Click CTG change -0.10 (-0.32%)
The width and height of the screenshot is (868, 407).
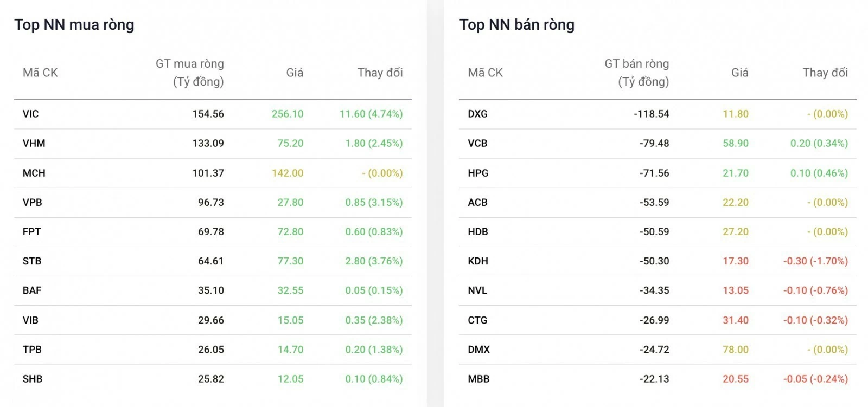pyautogui.click(x=815, y=320)
